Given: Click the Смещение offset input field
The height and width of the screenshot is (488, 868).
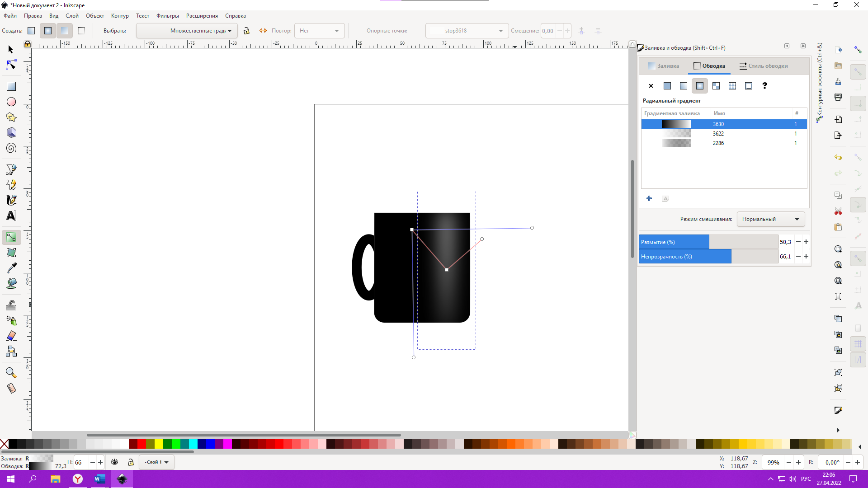Looking at the screenshot, I should click(548, 31).
